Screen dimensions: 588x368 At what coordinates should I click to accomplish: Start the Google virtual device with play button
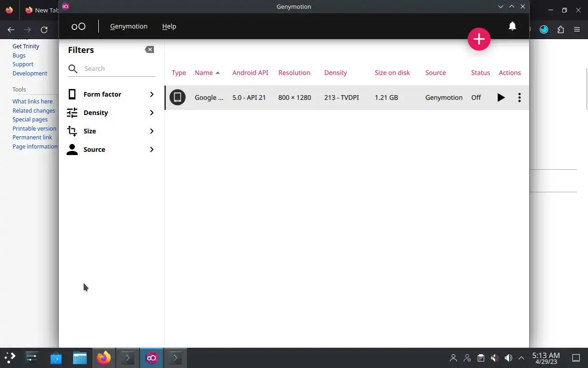coord(501,98)
